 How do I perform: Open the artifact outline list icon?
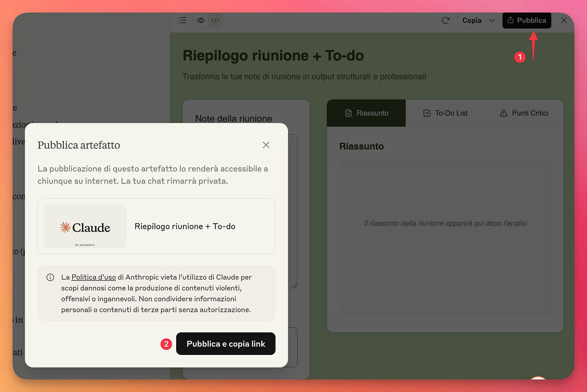pyautogui.click(x=182, y=20)
